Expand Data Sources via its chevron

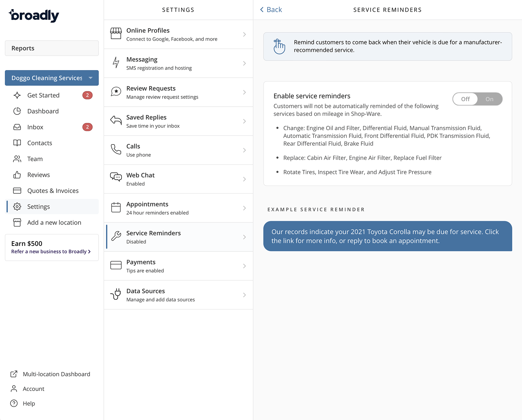coord(244,295)
